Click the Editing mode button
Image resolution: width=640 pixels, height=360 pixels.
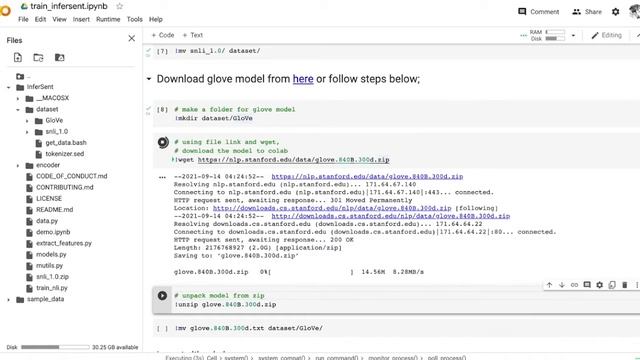(607, 36)
